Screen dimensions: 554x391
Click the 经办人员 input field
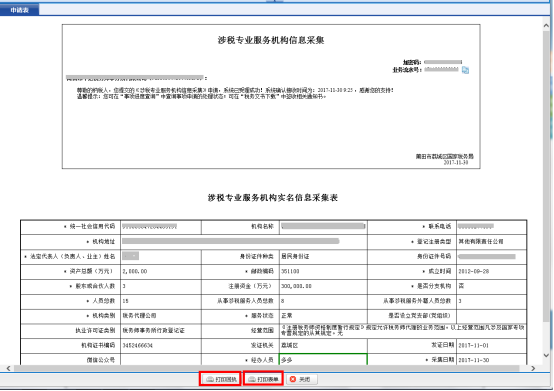click(x=323, y=360)
